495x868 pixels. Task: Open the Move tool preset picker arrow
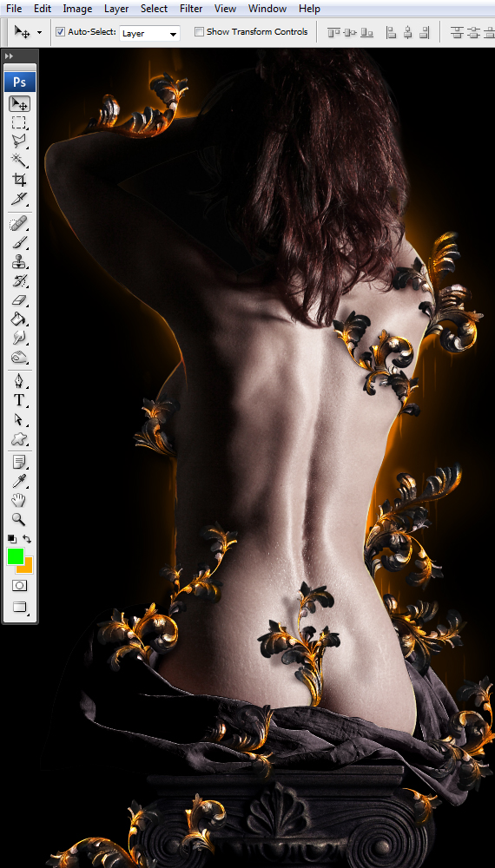[x=39, y=33]
